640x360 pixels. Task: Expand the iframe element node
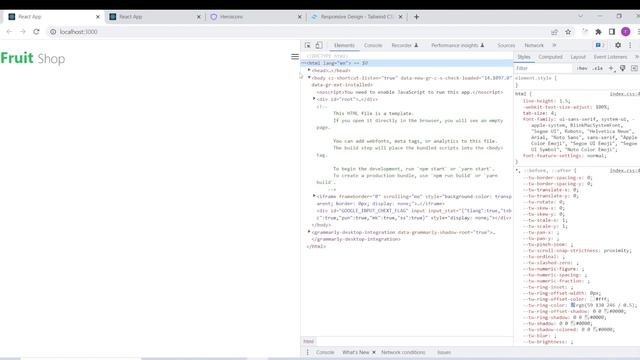point(314,196)
